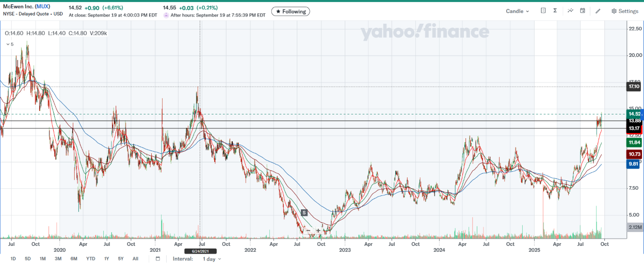Select the 6M time range

click(74, 259)
